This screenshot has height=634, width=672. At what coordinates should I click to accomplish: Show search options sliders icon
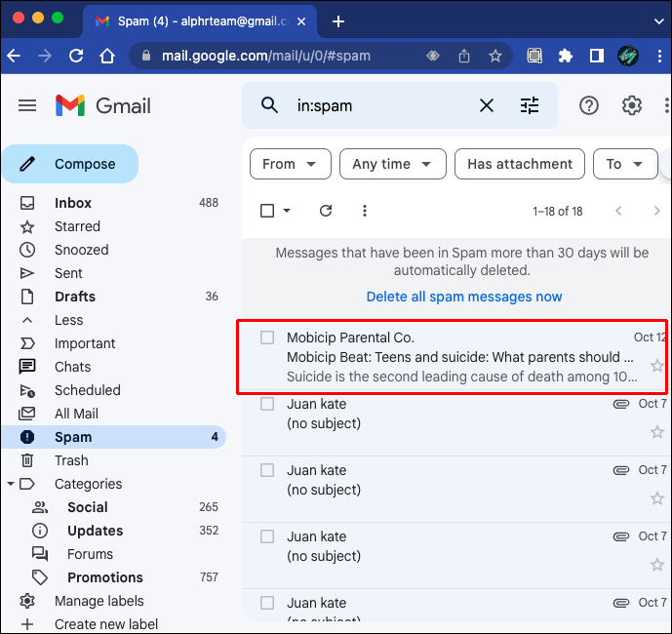(530, 105)
